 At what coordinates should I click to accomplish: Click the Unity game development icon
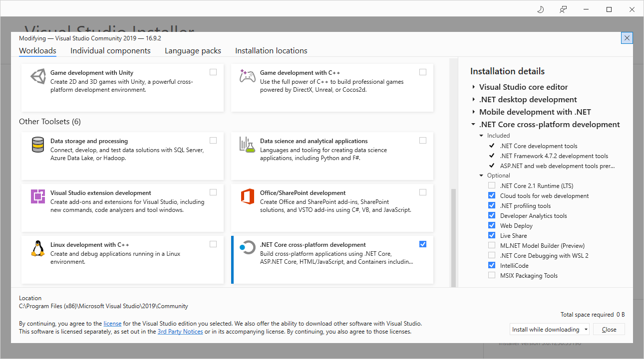(x=38, y=76)
